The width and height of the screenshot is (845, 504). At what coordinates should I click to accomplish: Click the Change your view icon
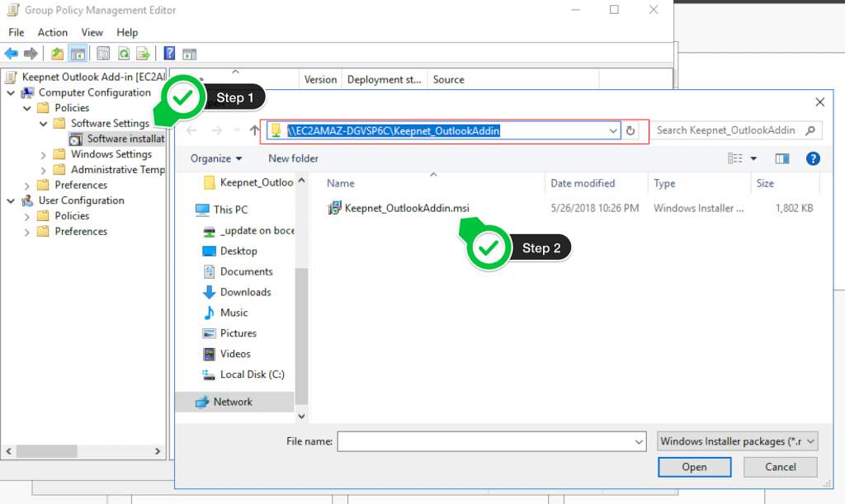click(x=735, y=158)
